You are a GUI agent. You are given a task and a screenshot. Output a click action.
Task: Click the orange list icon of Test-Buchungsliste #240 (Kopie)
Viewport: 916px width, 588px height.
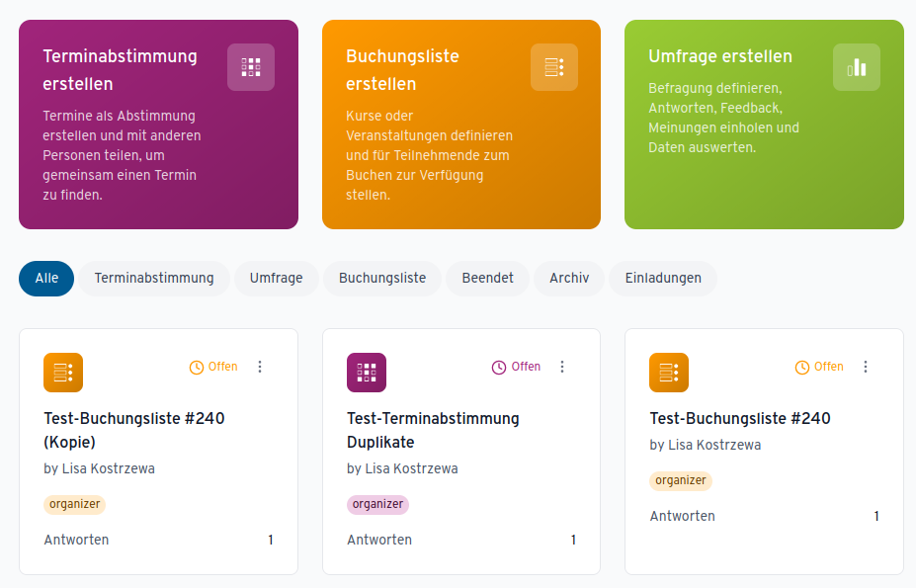[x=63, y=373]
